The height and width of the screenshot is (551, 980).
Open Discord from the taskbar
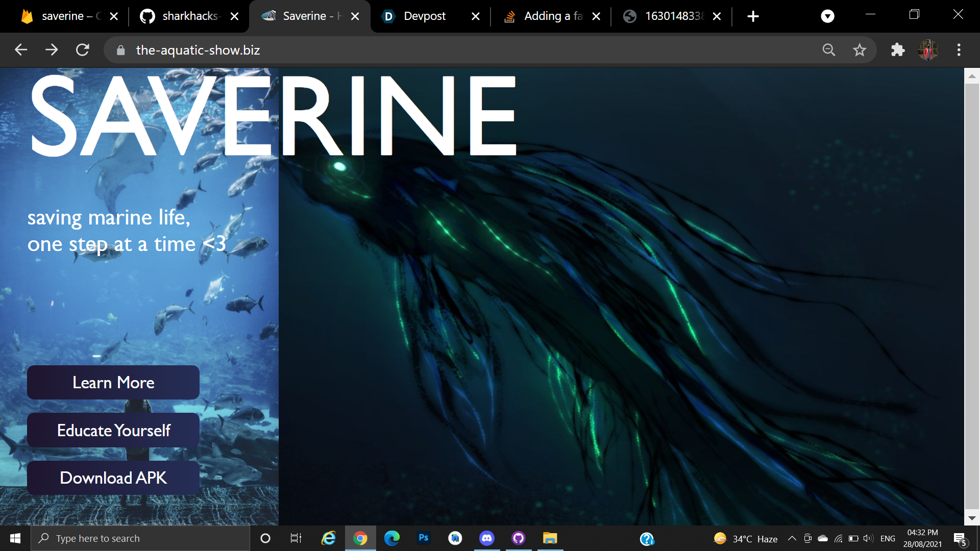click(487, 538)
